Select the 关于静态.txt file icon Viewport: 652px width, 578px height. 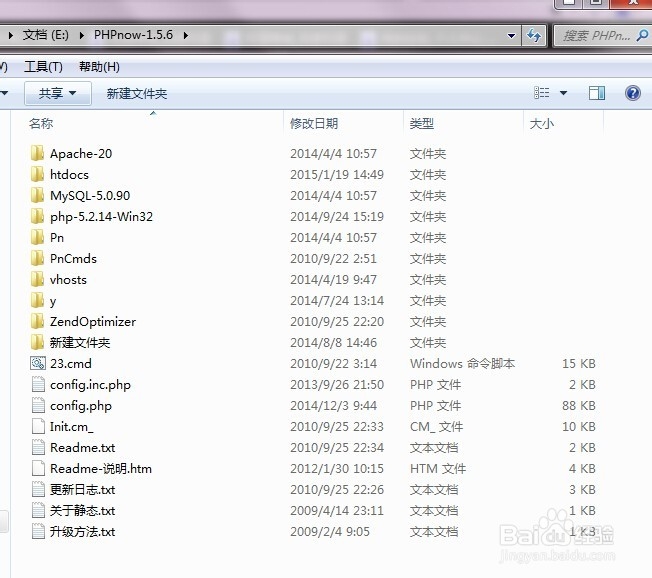click(38, 511)
